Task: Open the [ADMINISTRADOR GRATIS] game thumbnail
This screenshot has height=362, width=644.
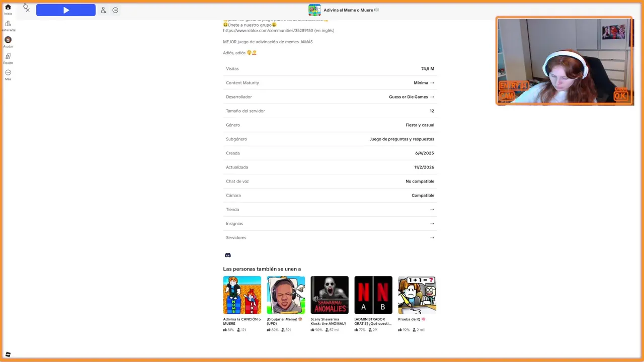Action: pos(373,295)
